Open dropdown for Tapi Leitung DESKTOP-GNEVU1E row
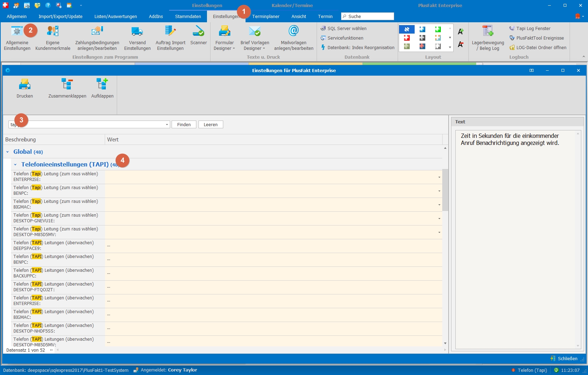Viewport: 588px width, 375px height. pyautogui.click(x=439, y=218)
